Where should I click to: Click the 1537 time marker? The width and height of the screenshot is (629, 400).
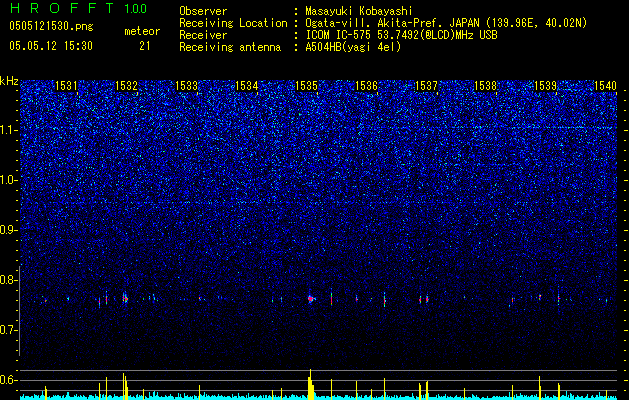point(426,85)
